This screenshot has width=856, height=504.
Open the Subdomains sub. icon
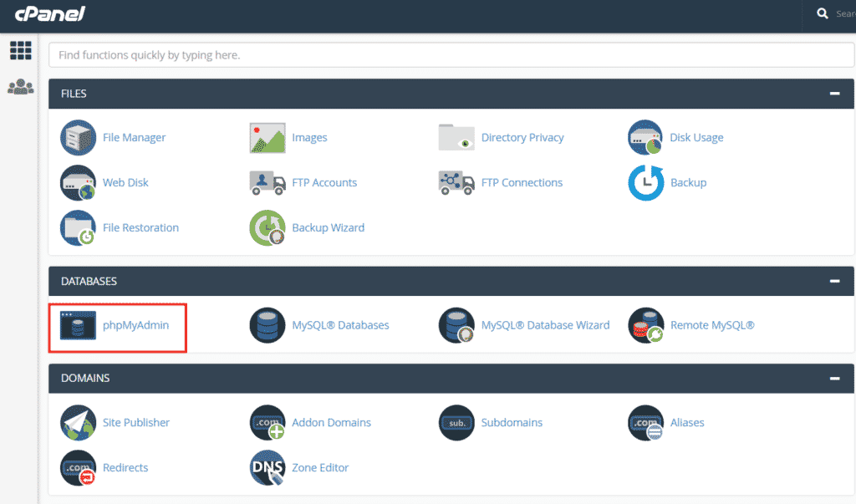pos(456,423)
